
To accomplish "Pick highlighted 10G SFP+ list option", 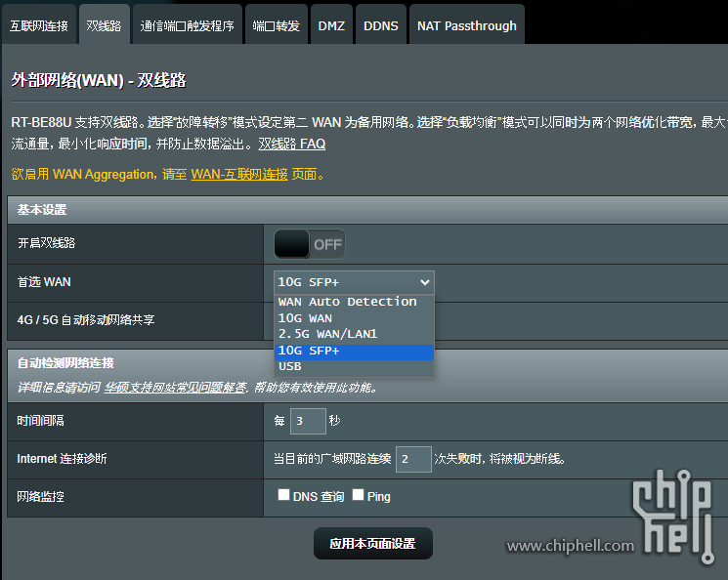I will point(354,351).
